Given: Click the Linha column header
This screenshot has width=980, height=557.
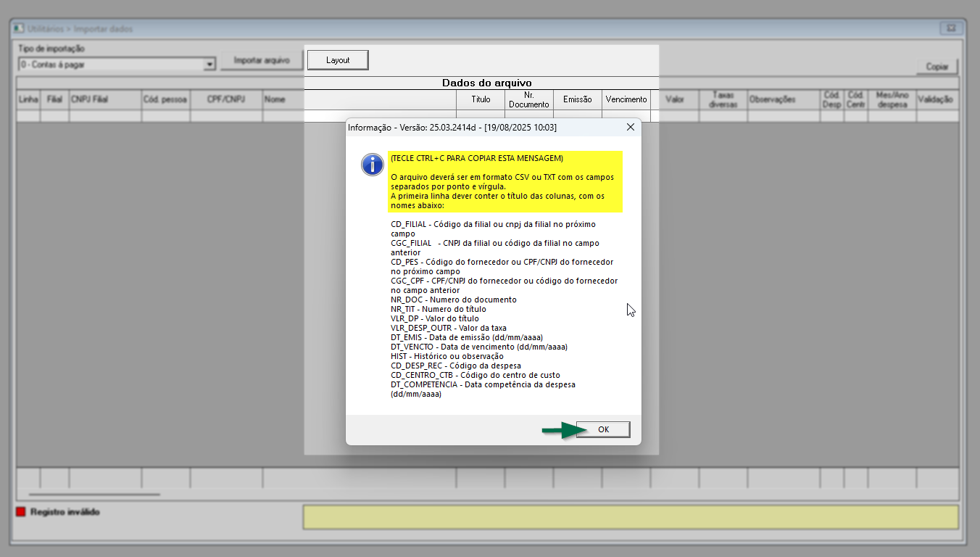Looking at the screenshot, I should [x=28, y=99].
